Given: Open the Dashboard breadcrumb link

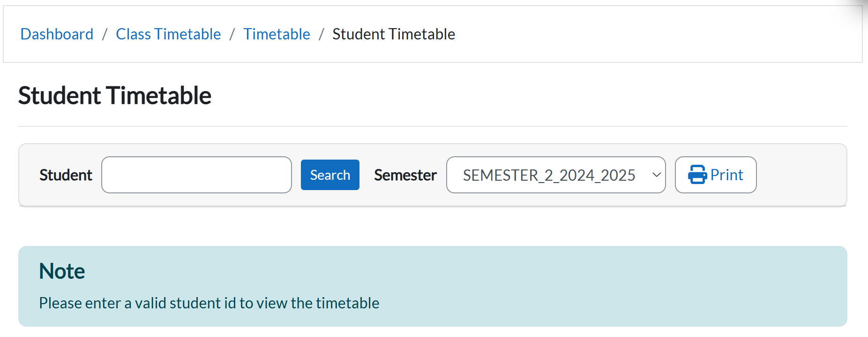Looking at the screenshot, I should click(57, 34).
